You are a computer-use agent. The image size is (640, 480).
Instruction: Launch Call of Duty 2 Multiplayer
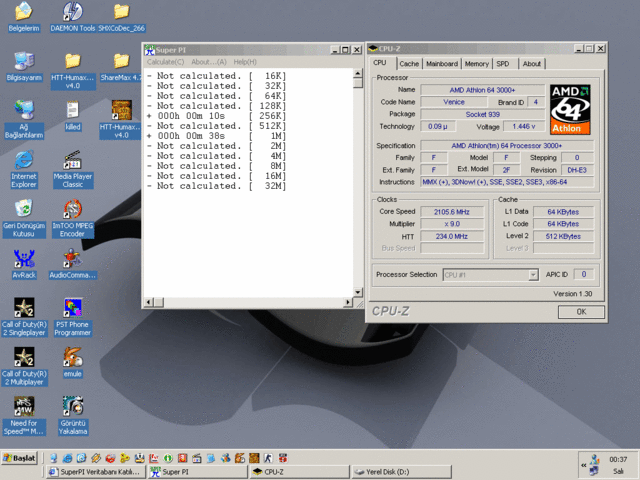tap(24, 367)
